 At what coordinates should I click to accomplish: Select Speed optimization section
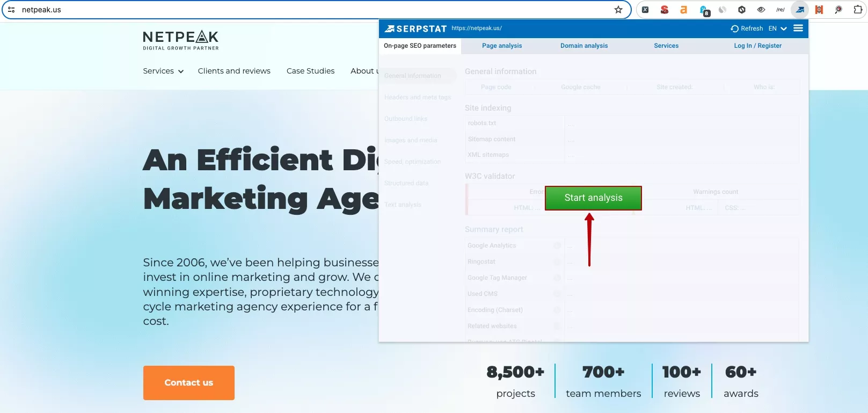click(412, 162)
